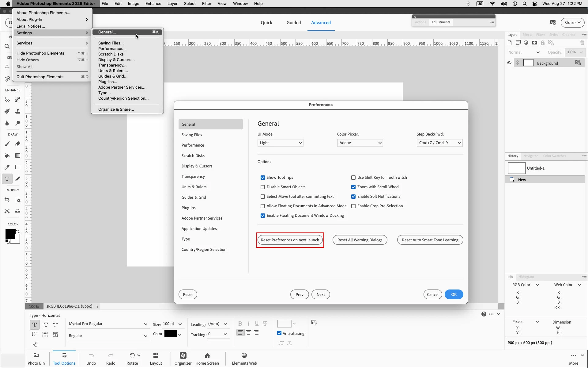The image size is (588, 368).
Task: Enable Disable Smart Objects checkbox
Action: (x=263, y=187)
